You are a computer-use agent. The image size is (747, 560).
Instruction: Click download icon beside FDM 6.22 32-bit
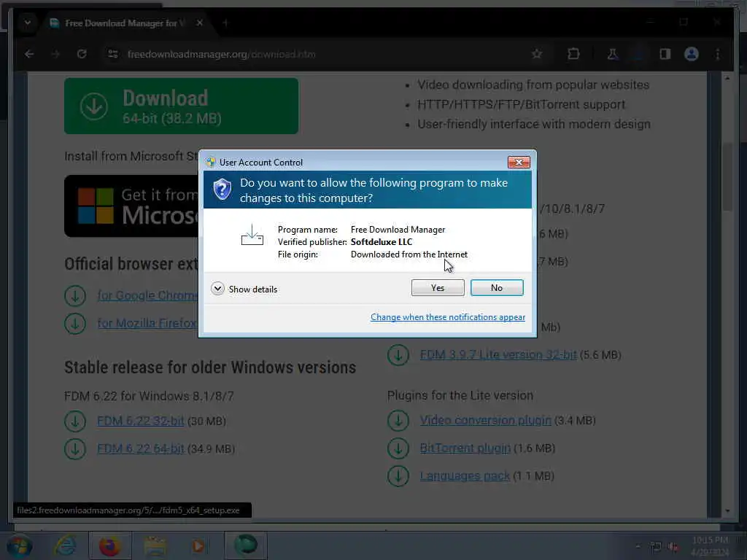click(75, 421)
